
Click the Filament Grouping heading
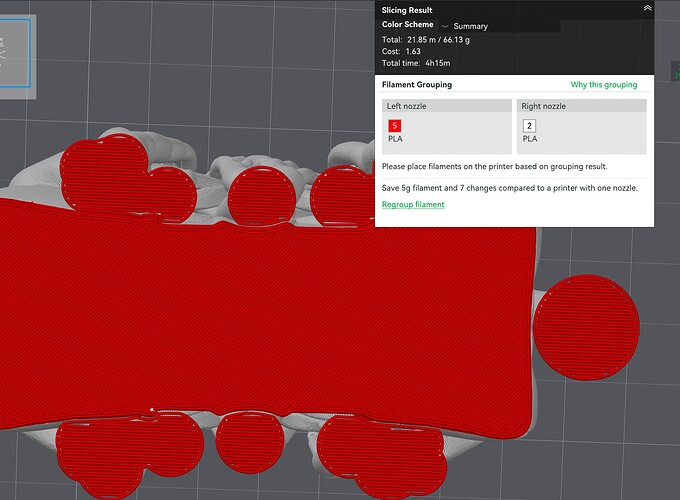[417, 85]
